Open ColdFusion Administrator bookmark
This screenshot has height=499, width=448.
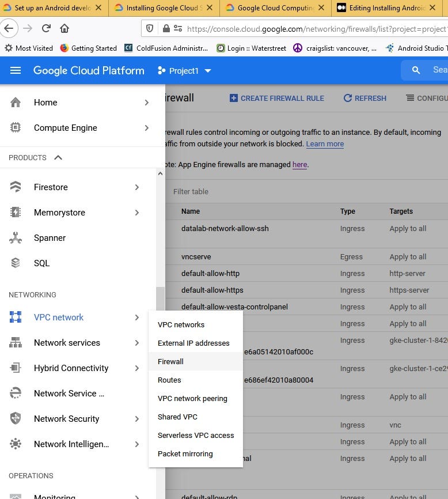166,48
